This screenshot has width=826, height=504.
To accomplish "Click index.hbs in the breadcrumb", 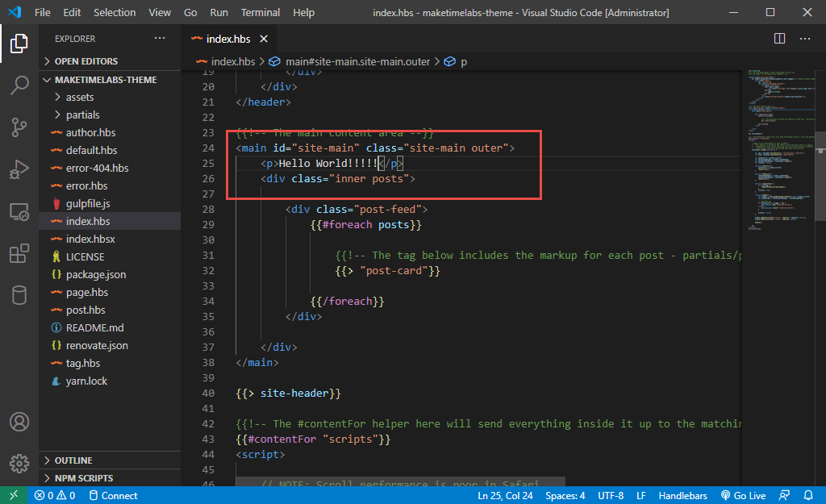I will (x=226, y=61).
